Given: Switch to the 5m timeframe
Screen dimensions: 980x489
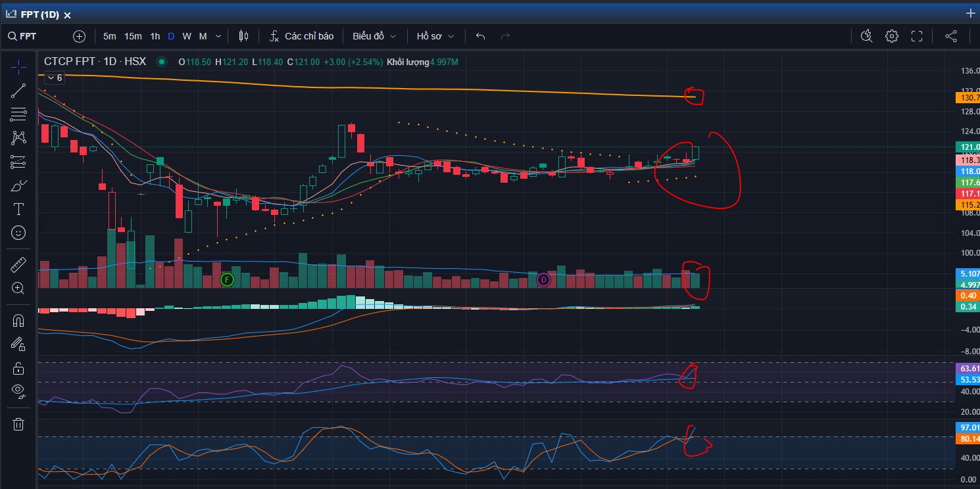Looking at the screenshot, I should tap(110, 36).
